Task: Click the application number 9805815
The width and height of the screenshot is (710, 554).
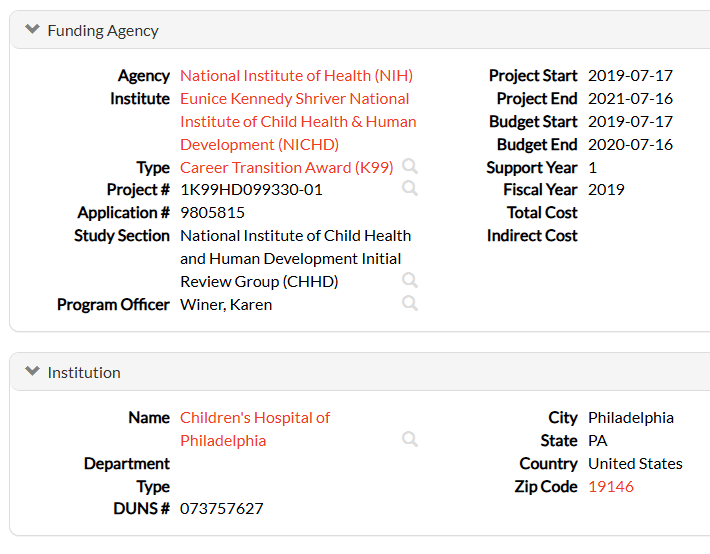Action: coord(212,213)
